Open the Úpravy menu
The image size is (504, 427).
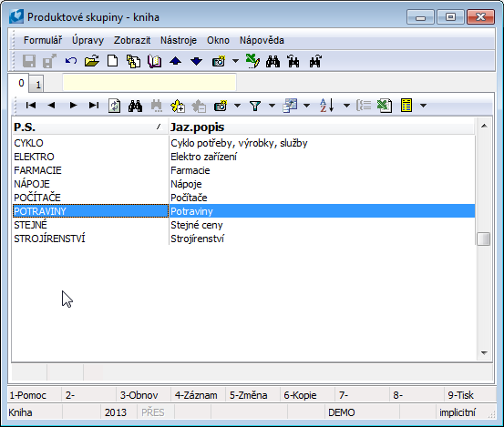click(x=87, y=40)
